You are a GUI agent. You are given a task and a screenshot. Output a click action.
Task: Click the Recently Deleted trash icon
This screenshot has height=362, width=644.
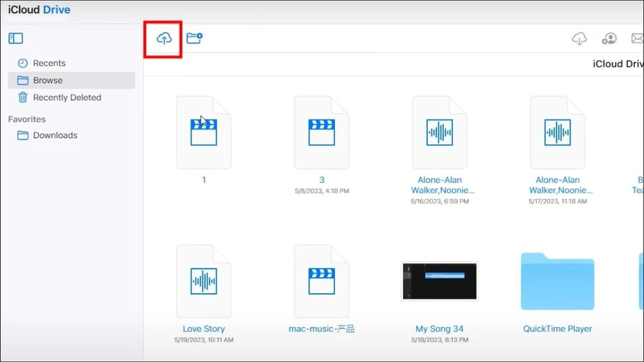click(23, 97)
